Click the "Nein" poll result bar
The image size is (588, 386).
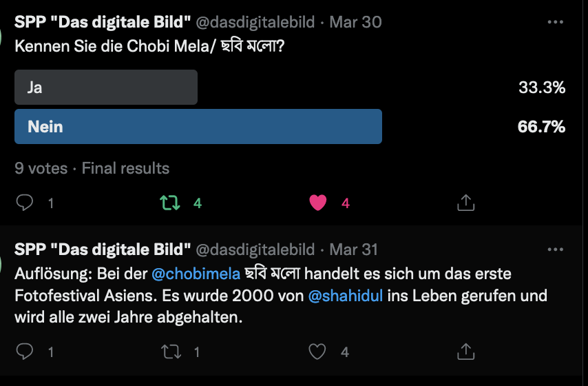tap(198, 127)
